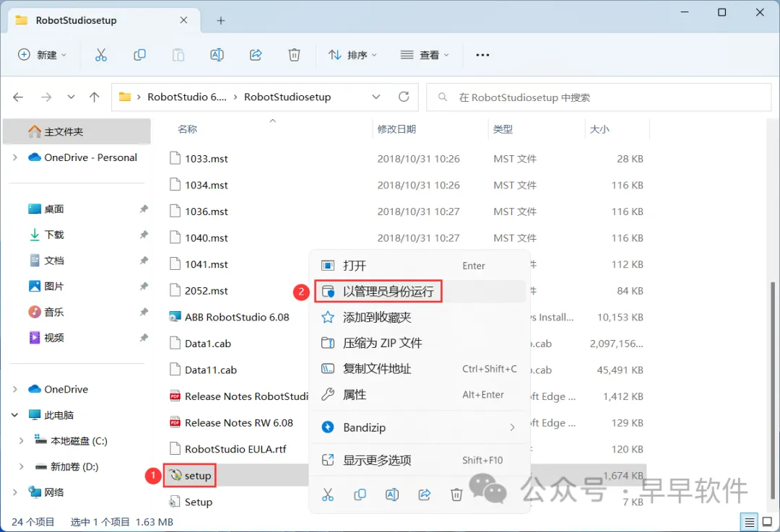Open the address bar history dropdown
The width and height of the screenshot is (780, 532).
376,97
